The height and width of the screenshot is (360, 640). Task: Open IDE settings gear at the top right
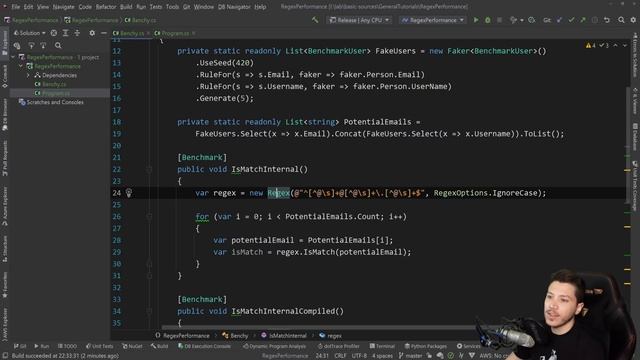tap(633, 20)
